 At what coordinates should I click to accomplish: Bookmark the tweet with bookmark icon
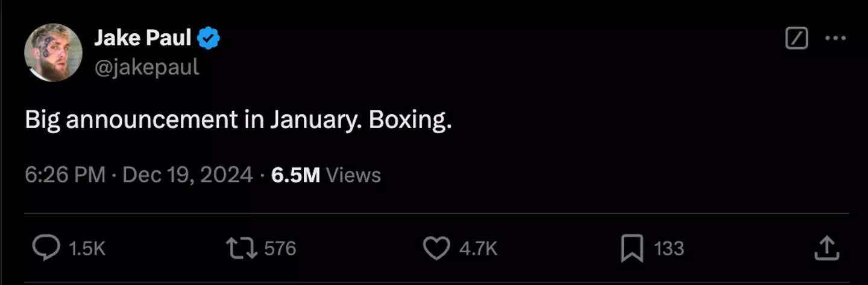point(632,248)
